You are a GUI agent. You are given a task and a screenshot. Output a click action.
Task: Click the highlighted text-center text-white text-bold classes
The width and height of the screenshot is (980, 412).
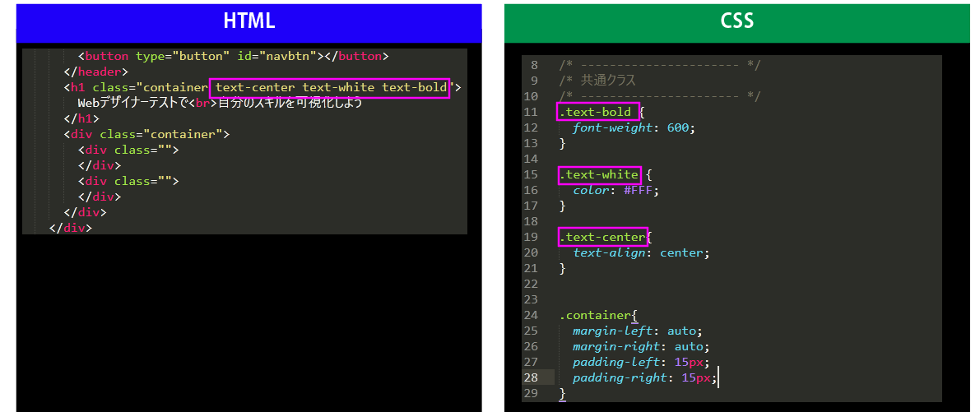330,88
